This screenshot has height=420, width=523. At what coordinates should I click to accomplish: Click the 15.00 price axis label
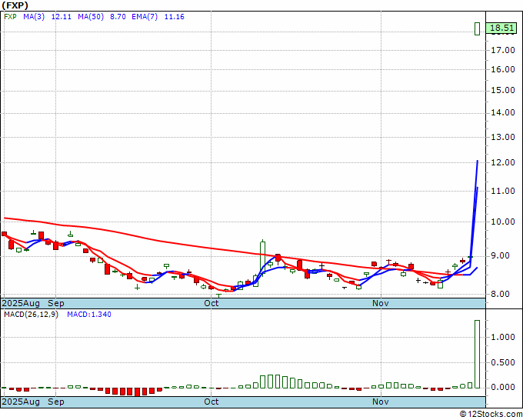click(503, 91)
